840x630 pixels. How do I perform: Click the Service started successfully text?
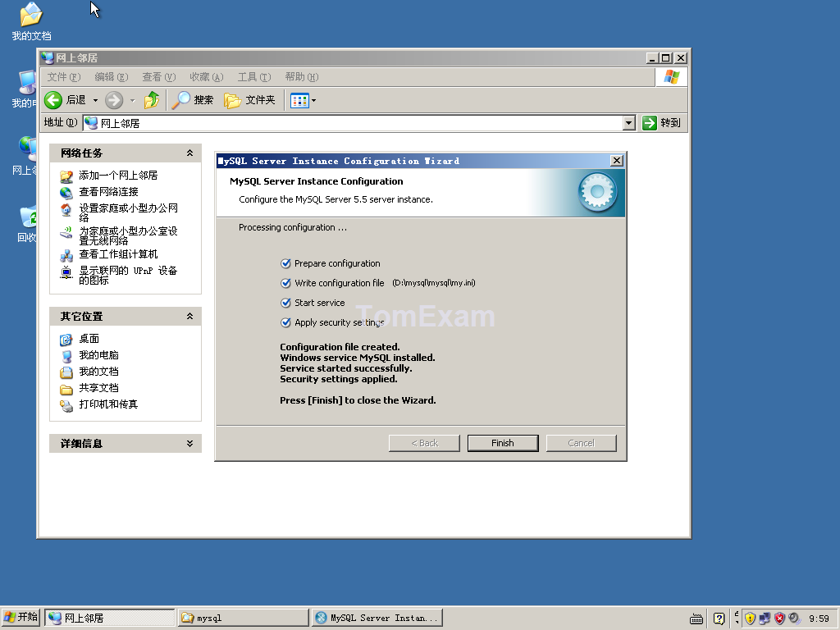point(345,368)
